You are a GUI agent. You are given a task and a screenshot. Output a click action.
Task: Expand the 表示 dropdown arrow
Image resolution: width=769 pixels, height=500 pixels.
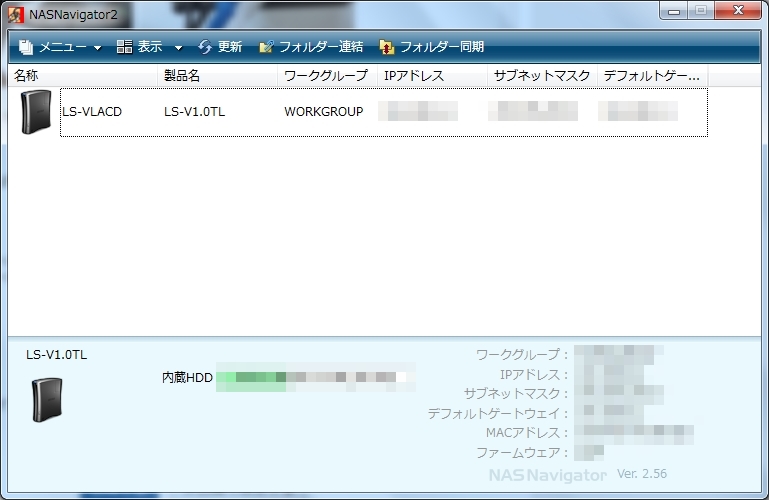(179, 48)
